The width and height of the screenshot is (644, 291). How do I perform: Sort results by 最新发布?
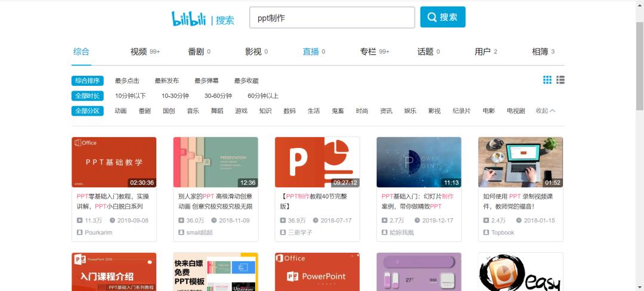coord(167,81)
